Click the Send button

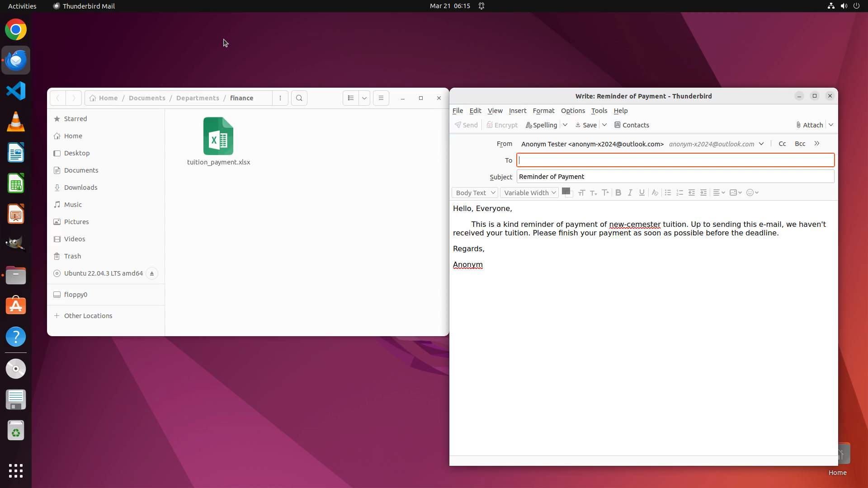[x=466, y=125]
